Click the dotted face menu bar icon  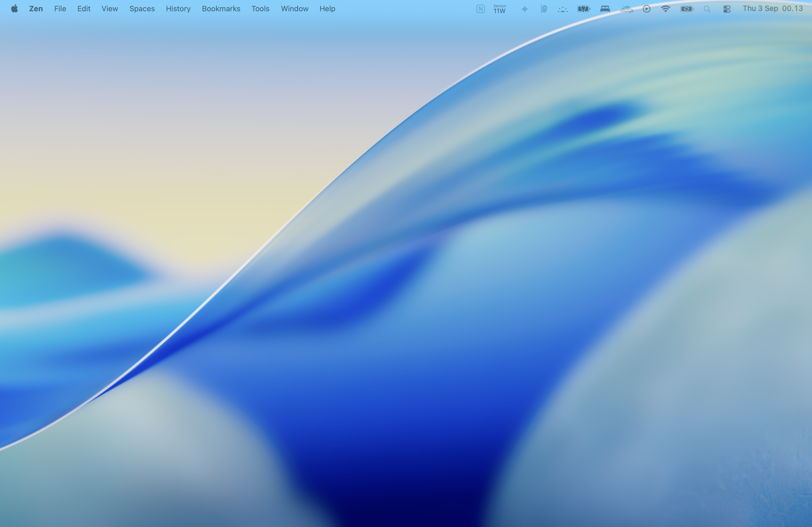(563, 9)
